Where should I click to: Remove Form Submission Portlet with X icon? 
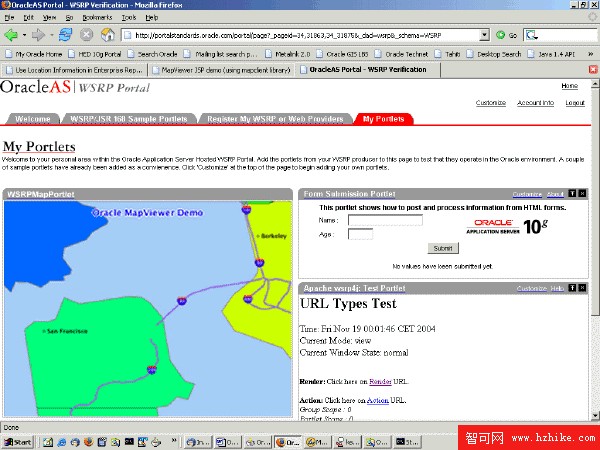(x=582, y=194)
